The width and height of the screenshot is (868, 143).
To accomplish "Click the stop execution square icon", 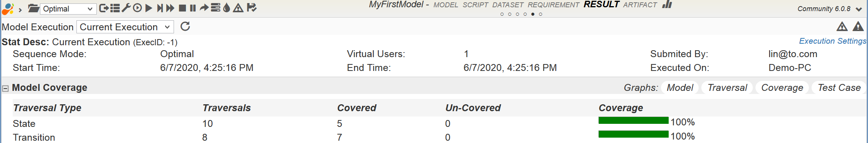I will [x=183, y=8].
